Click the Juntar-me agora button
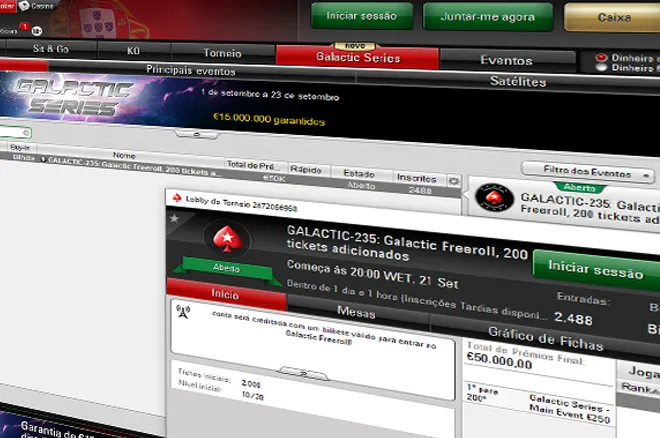 tap(487, 17)
